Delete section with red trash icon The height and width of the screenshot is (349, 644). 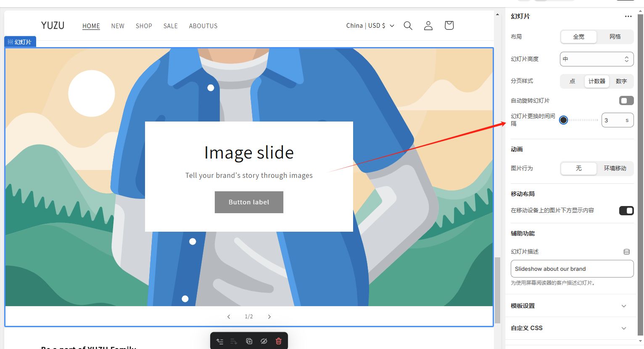click(278, 341)
